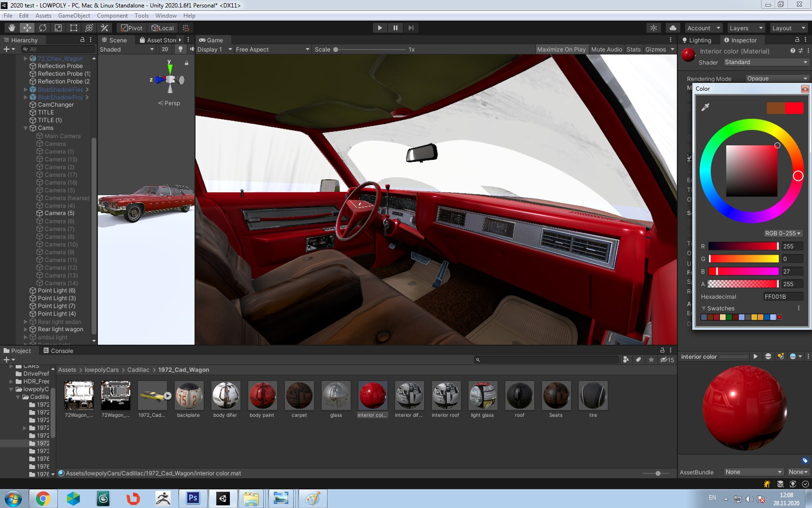
Task: Toggle scene lighting bulb icon
Action: click(180, 49)
